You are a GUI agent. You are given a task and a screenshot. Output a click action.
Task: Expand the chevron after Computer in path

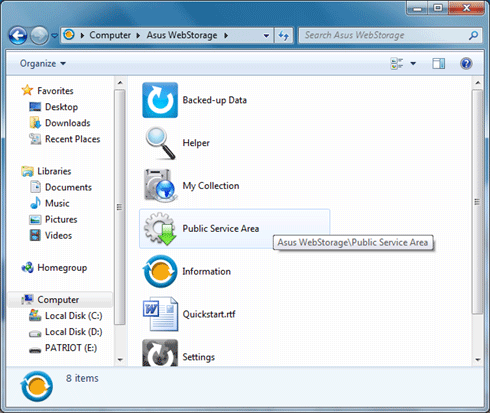tap(138, 35)
